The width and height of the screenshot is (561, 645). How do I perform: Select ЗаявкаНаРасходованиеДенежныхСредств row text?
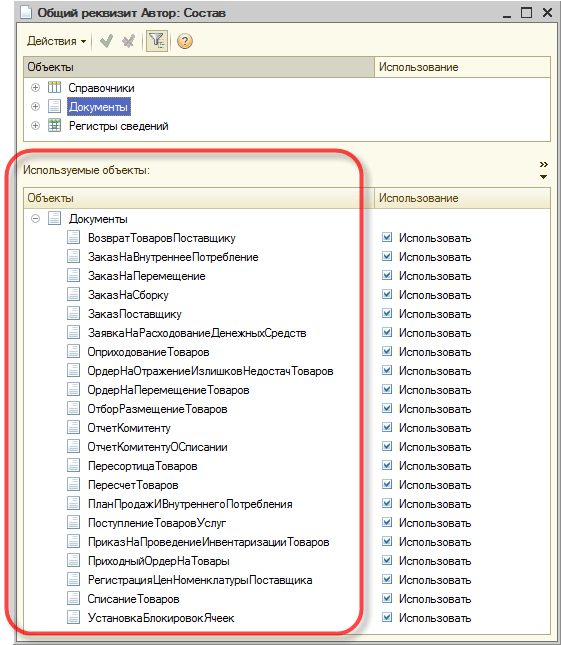[x=197, y=333]
